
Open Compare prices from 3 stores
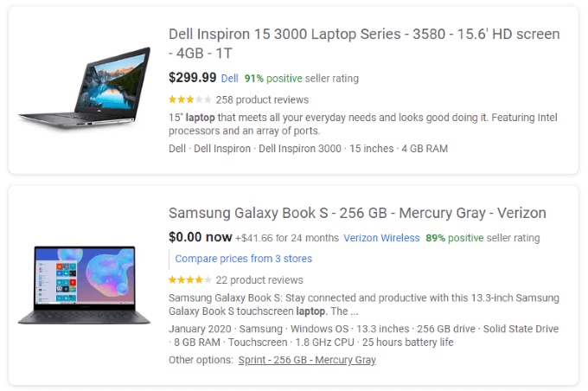coord(243,259)
